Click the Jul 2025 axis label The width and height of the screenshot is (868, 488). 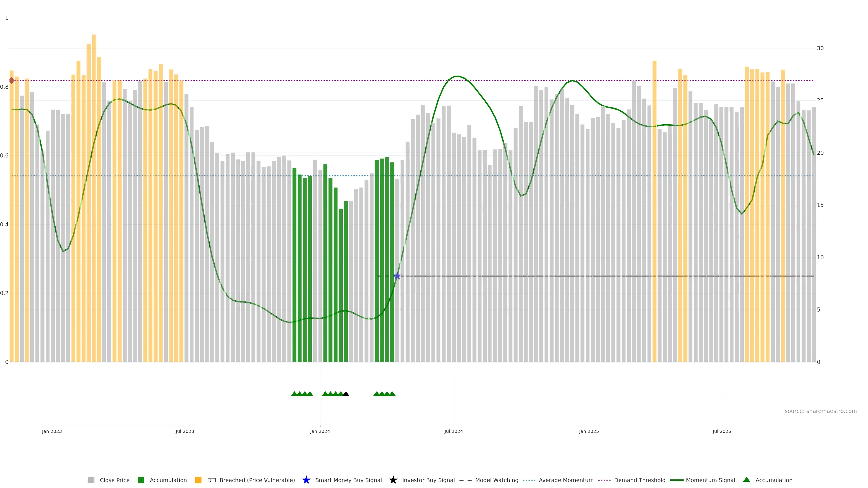(722, 431)
